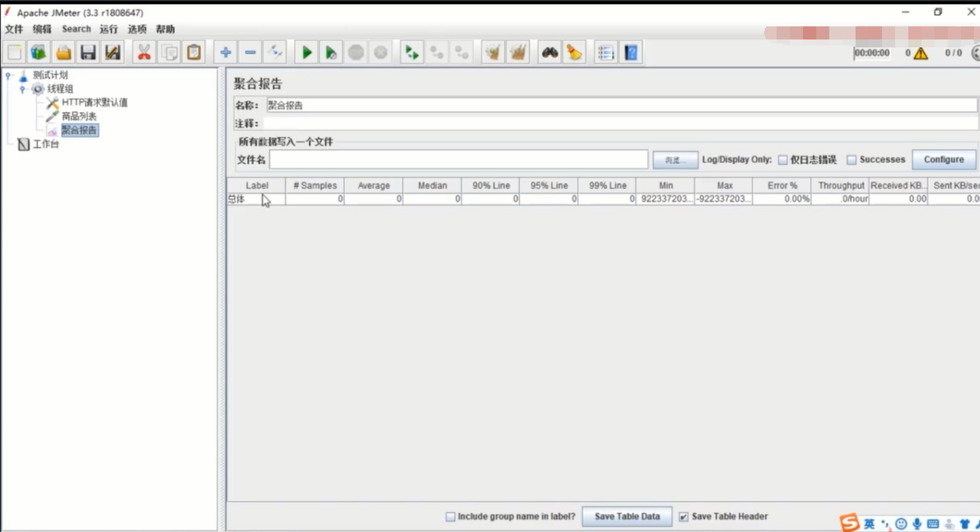This screenshot has width=980, height=532.
Task: Reset search with the brush icon
Action: point(574,53)
